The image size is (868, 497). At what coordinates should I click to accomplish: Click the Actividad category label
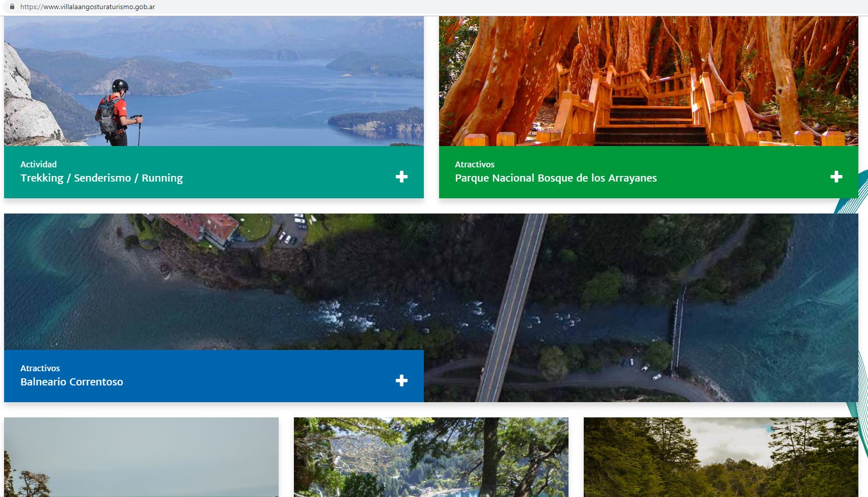39,164
